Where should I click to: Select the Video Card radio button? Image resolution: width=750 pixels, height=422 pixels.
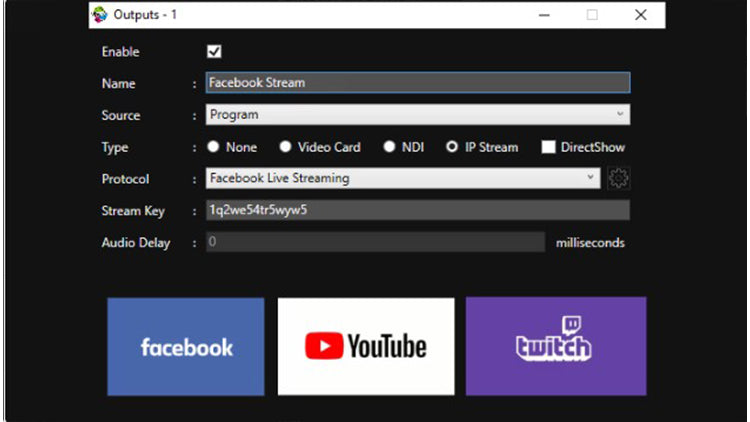tap(286, 147)
